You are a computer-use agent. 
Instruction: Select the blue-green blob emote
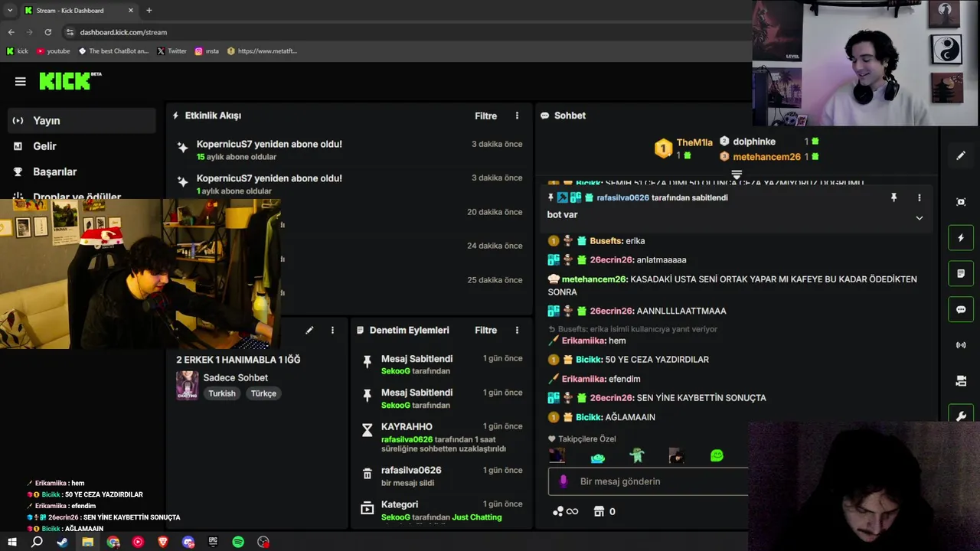pos(598,457)
